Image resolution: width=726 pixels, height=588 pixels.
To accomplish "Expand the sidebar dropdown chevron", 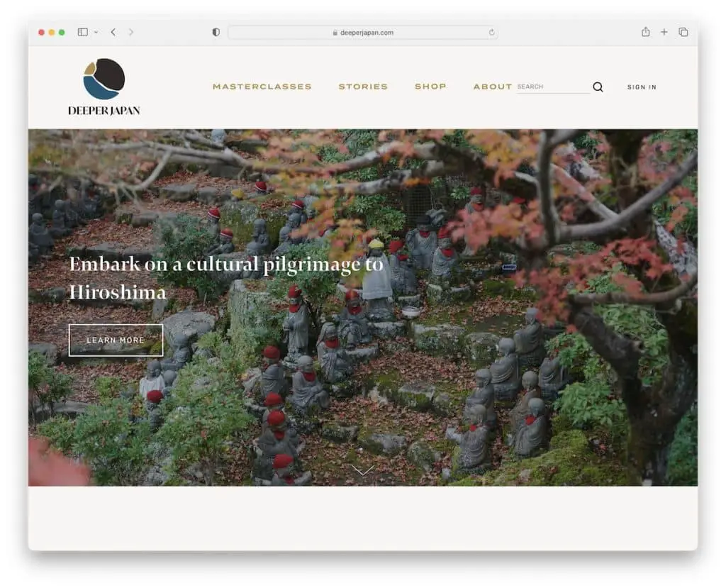I will click(96, 32).
